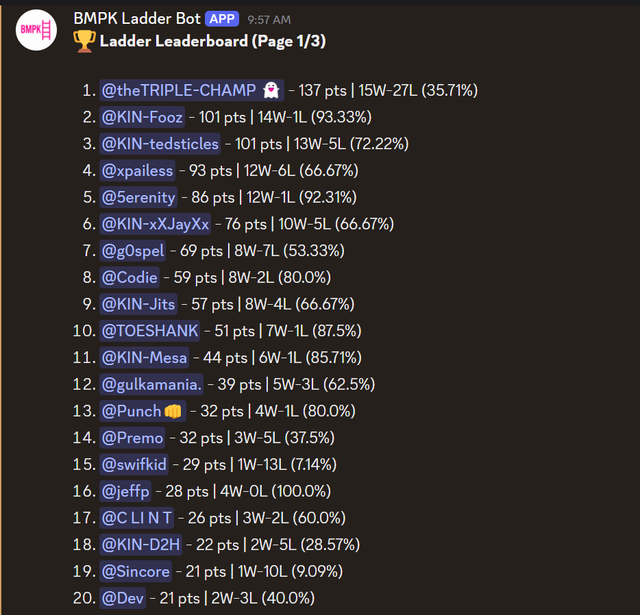Screen dimensions: 640x615
Task: Click the trophy emoji in the leaderboard title
Action: [84, 42]
